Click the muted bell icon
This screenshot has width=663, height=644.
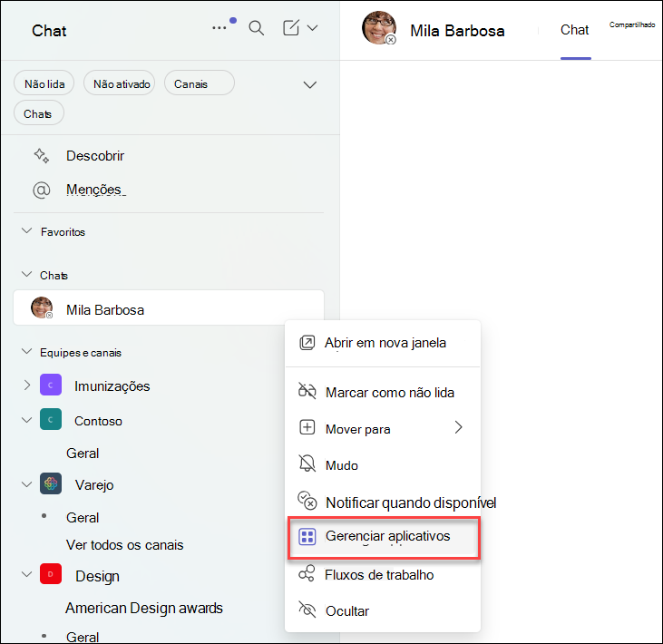307,463
